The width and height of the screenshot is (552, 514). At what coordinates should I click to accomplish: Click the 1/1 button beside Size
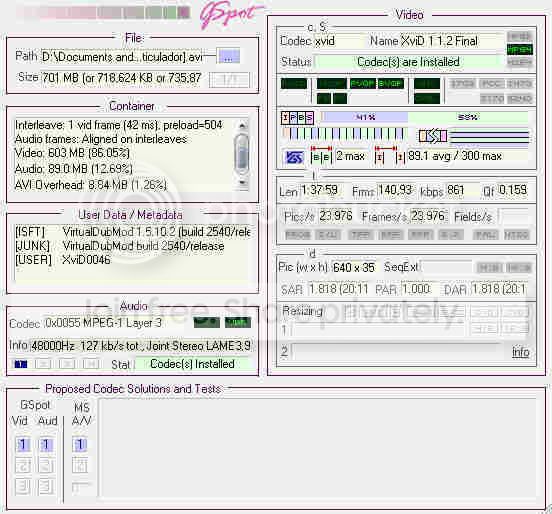[229, 80]
